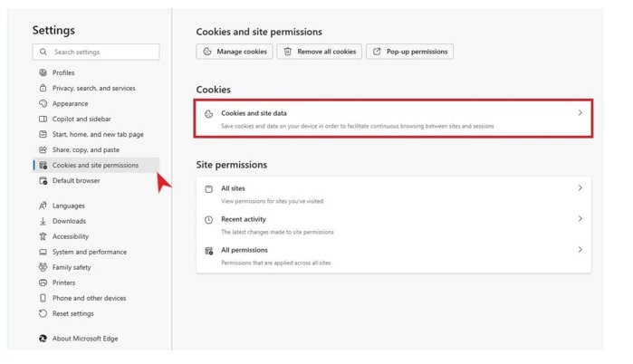Expand All permissions chevron arrow
The width and height of the screenshot is (633, 364).
(x=580, y=250)
